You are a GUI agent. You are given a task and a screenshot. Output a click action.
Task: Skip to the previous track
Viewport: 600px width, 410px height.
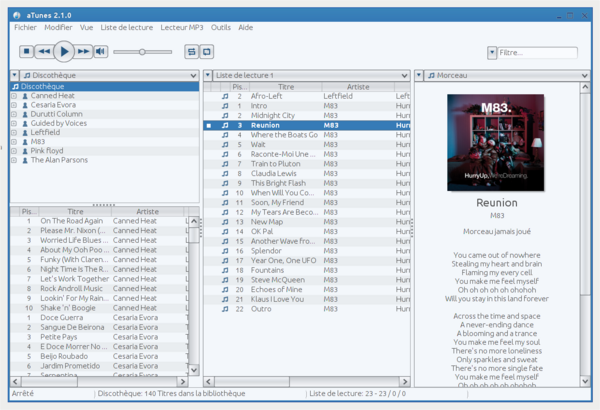(x=44, y=51)
